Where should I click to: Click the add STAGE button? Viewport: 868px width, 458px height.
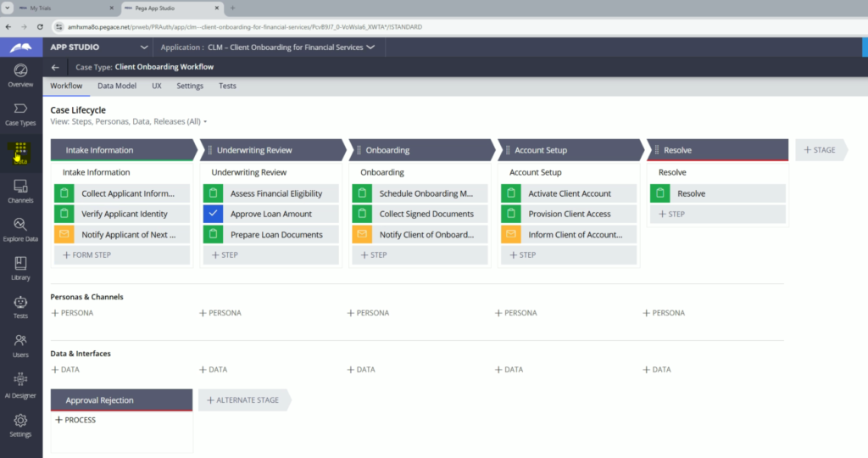point(819,150)
